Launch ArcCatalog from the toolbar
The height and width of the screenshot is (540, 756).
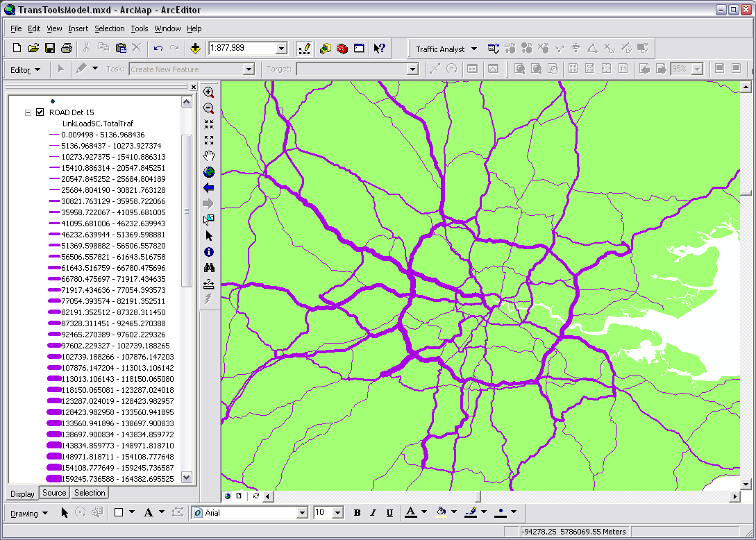pos(326,48)
